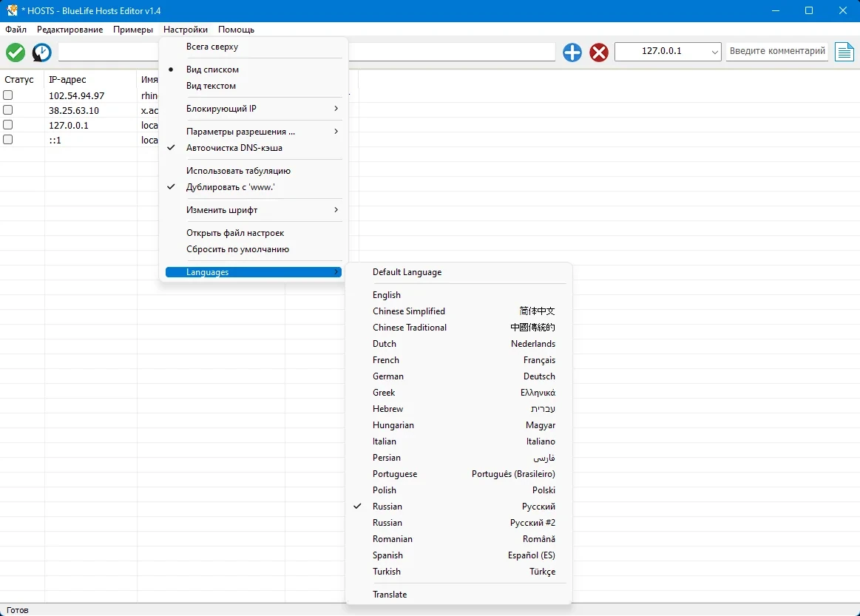The height and width of the screenshot is (616, 860).
Task: Click the 'Введите комментарий' comment field
Action: point(777,51)
